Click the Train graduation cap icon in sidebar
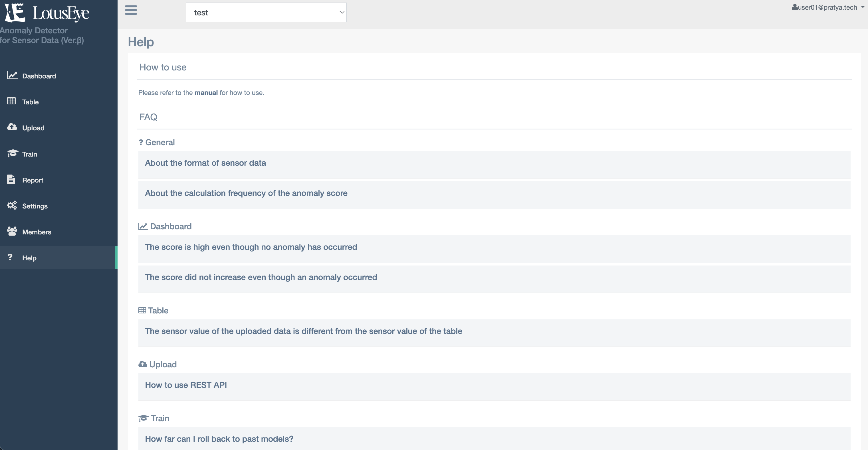 pyautogui.click(x=13, y=153)
